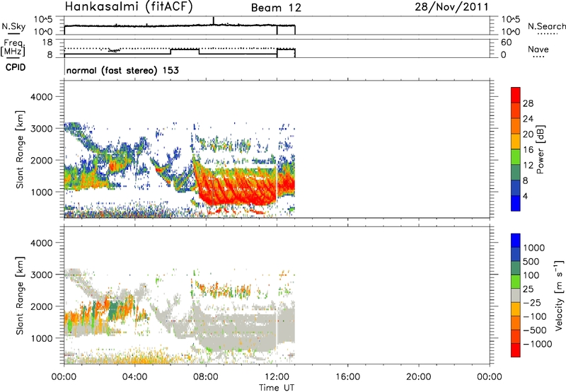Viewport: 566px width, 392px height.
Task: Click Slant Range label of the velocity panel
Action: tap(20, 296)
